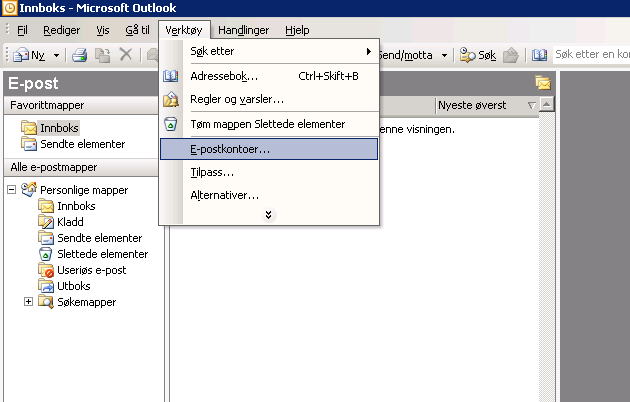Click the Ny new message button
The image size is (630, 402).
[x=29, y=55]
